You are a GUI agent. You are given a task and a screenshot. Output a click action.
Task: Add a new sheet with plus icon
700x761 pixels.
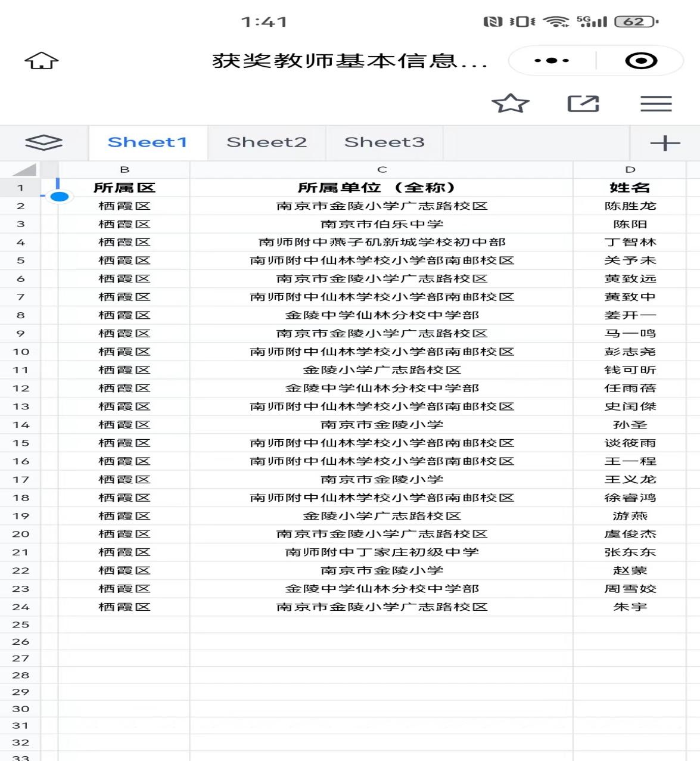pos(664,143)
